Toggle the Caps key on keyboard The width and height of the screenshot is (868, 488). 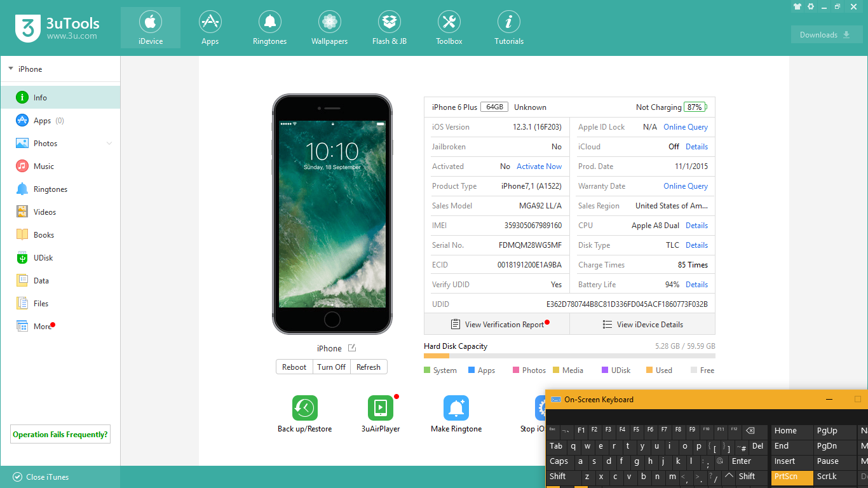click(559, 461)
